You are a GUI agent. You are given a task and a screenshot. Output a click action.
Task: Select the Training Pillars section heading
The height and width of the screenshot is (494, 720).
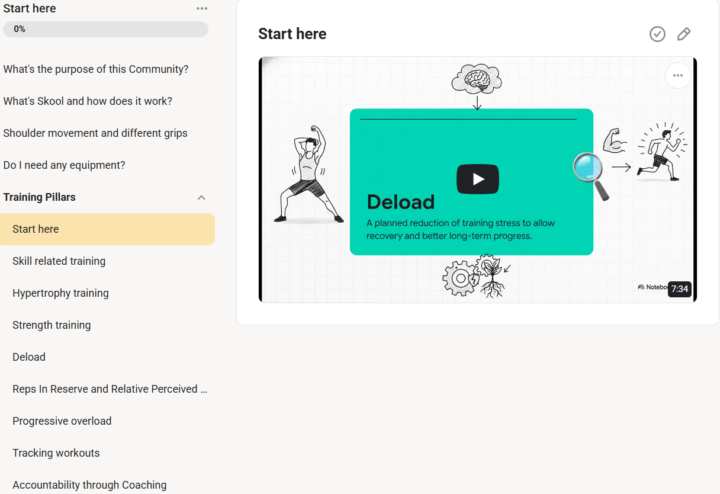coord(39,197)
